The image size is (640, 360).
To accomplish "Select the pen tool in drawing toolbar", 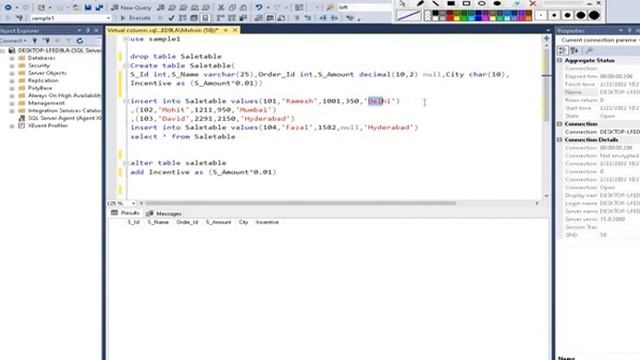I will pos(420,3).
